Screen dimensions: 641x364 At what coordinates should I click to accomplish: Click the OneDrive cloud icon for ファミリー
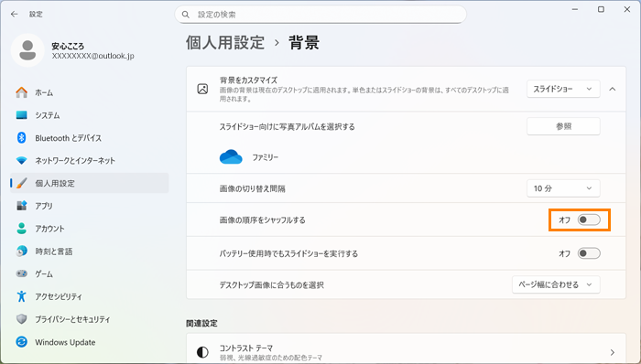pos(231,156)
